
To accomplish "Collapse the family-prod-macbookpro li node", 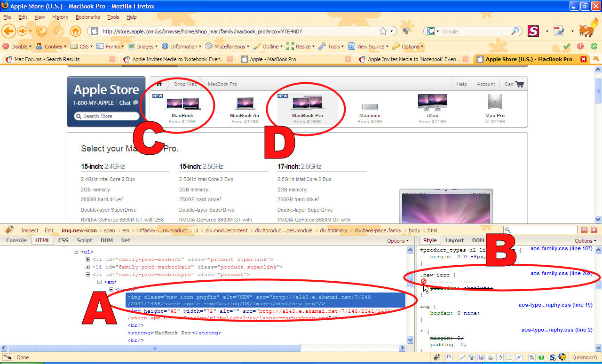I will coord(88,275).
